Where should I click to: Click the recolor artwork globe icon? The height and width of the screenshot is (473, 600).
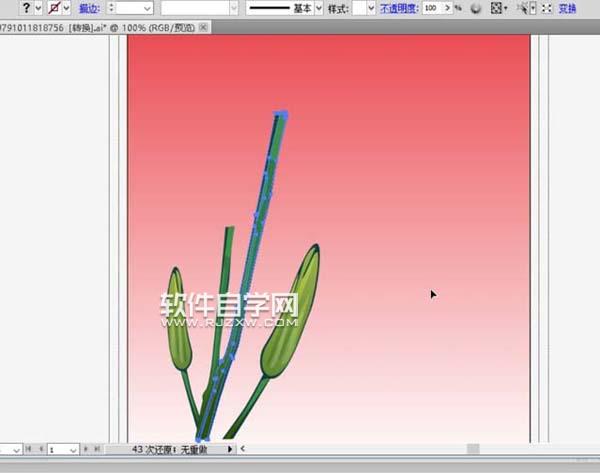point(476,8)
